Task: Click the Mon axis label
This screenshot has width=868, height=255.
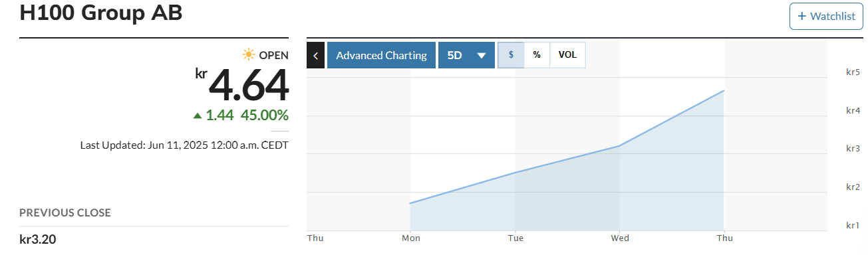Action: click(x=410, y=238)
